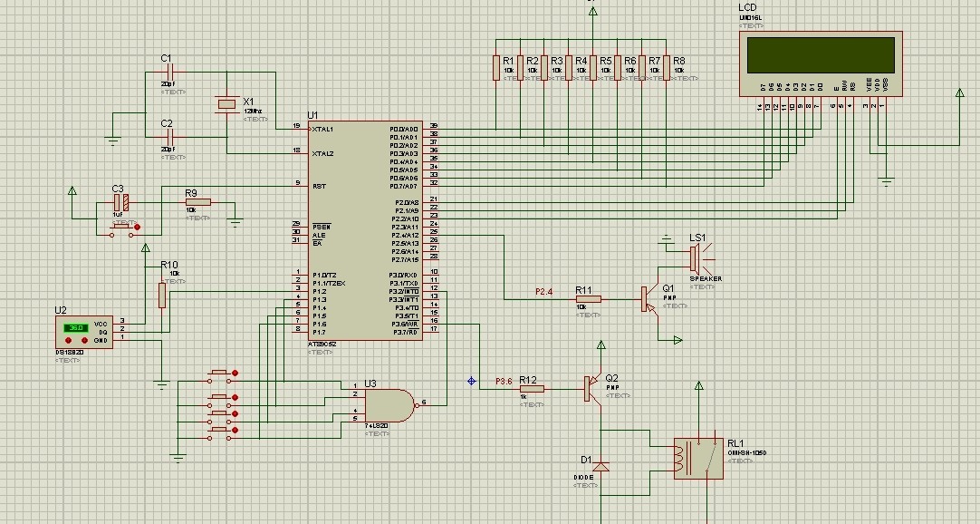Click the '74LS20' part name text

376,426
